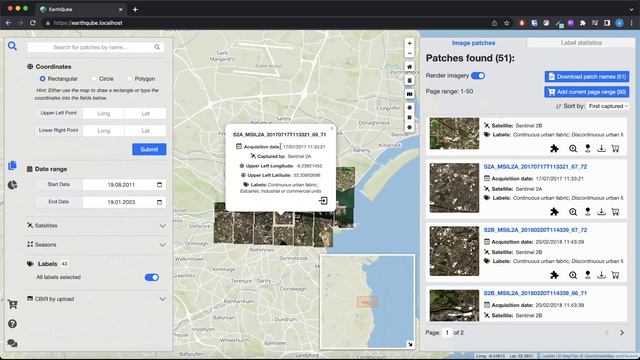Select the rectangle draw map tool

pos(409,117)
